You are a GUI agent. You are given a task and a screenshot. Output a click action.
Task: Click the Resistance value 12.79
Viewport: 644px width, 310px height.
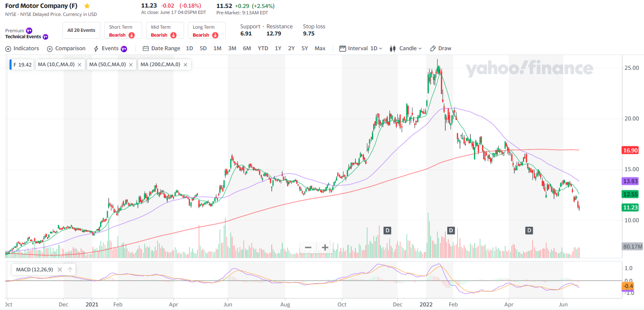274,34
